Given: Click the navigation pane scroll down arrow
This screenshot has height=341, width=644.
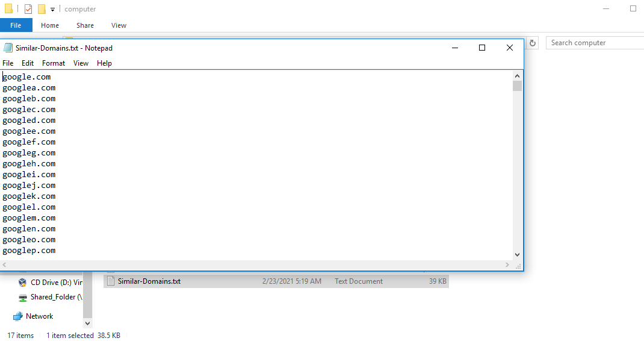Looking at the screenshot, I should tap(87, 324).
